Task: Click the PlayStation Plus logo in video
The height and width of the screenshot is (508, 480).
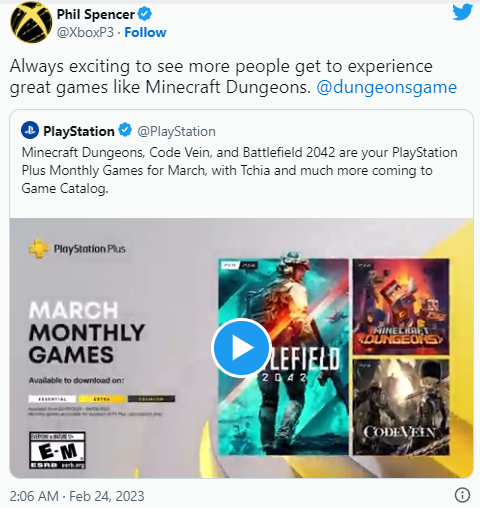Action: tap(77, 249)
